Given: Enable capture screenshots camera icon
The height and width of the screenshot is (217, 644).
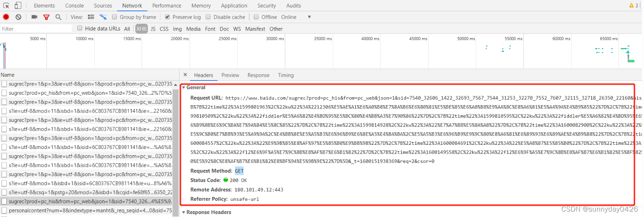Looking at the screenshot, I should tap(34, 17).
